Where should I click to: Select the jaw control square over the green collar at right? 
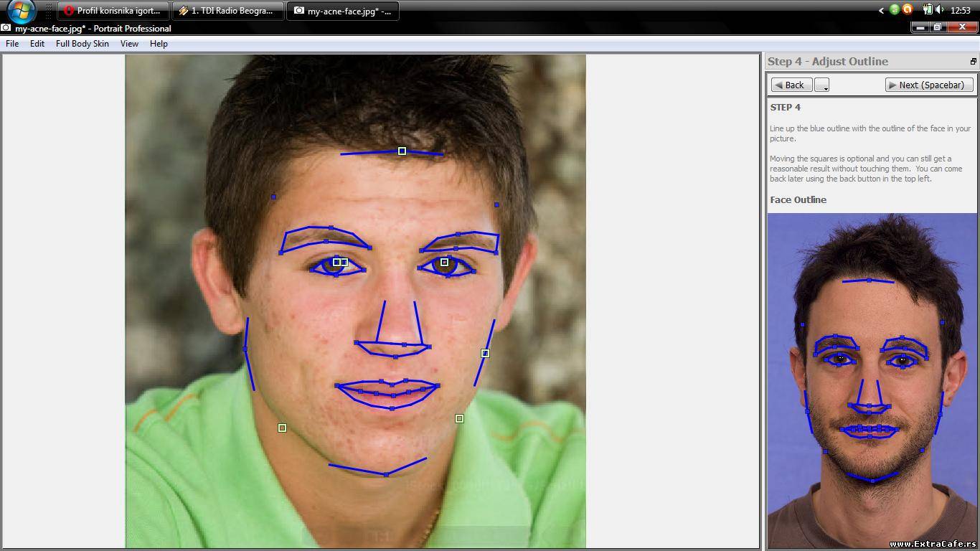tap(459, 418)
